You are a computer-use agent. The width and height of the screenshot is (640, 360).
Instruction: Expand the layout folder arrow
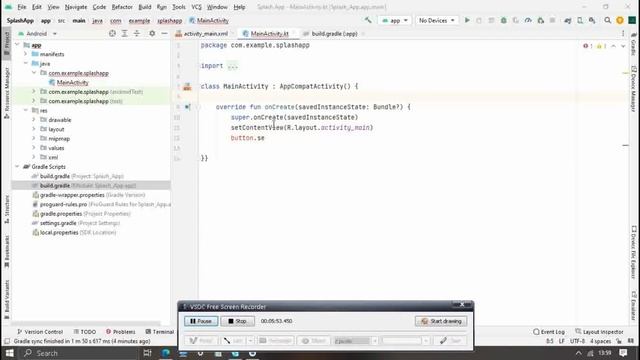tap(34, 129)
